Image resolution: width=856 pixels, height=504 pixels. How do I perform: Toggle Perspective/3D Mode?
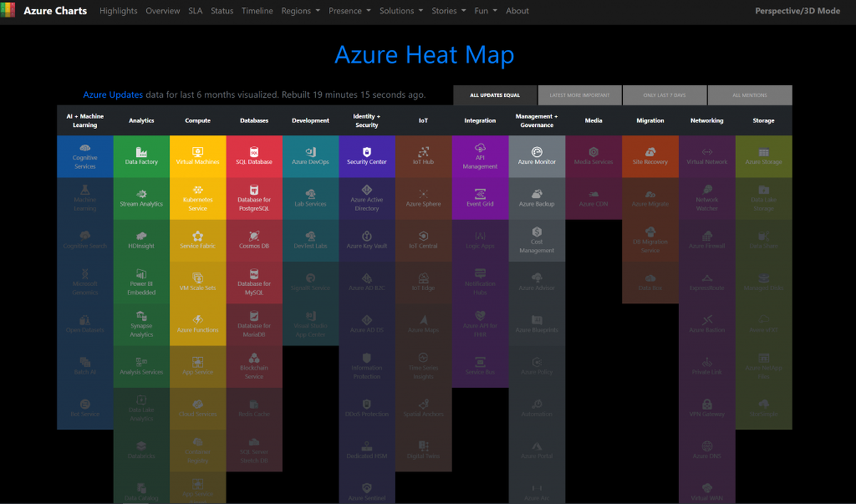tap(798, 11)
